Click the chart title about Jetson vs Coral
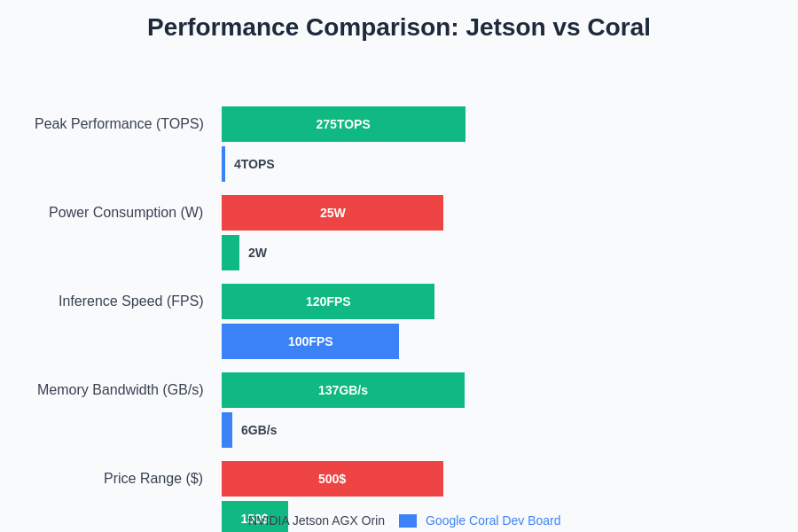This screenshot has height=532, width=798. (x=399, y=27)
